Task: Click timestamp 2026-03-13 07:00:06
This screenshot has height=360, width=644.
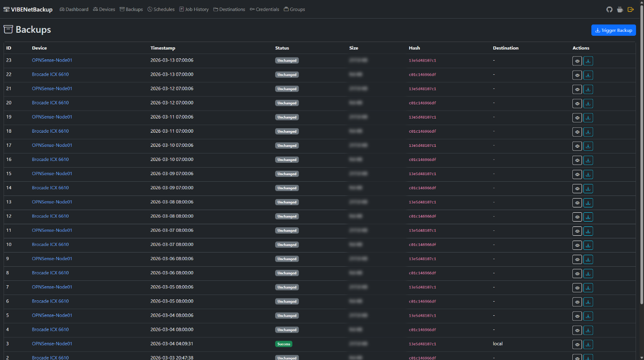Action: [x=172, y=60]
